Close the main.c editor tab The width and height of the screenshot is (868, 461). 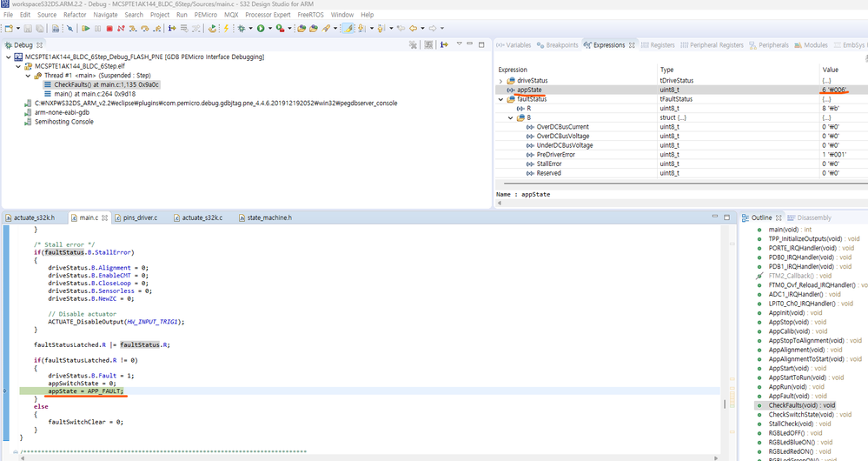104,217
